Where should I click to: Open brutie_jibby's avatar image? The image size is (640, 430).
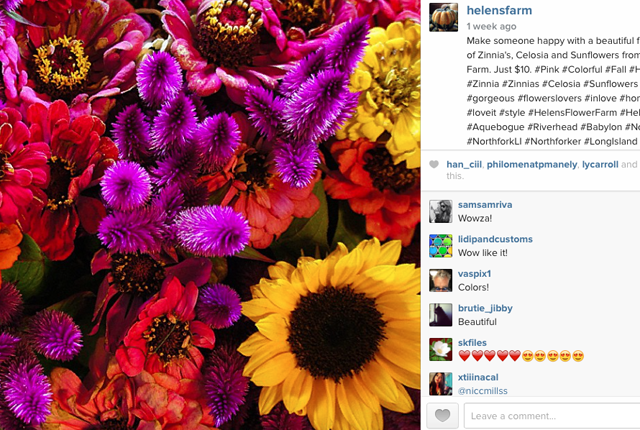[440, 315]
